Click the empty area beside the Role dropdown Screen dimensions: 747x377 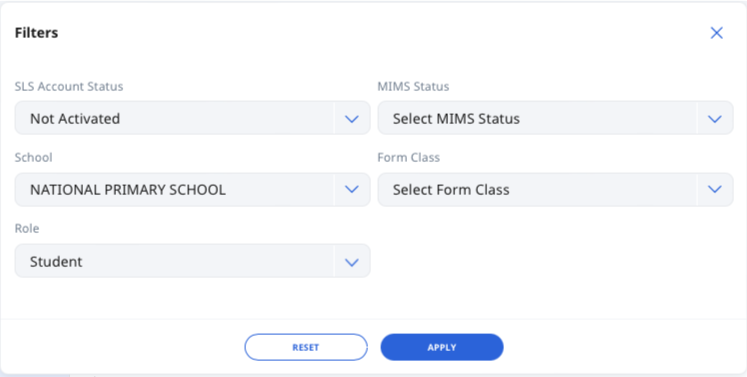[x=555, y=261]
